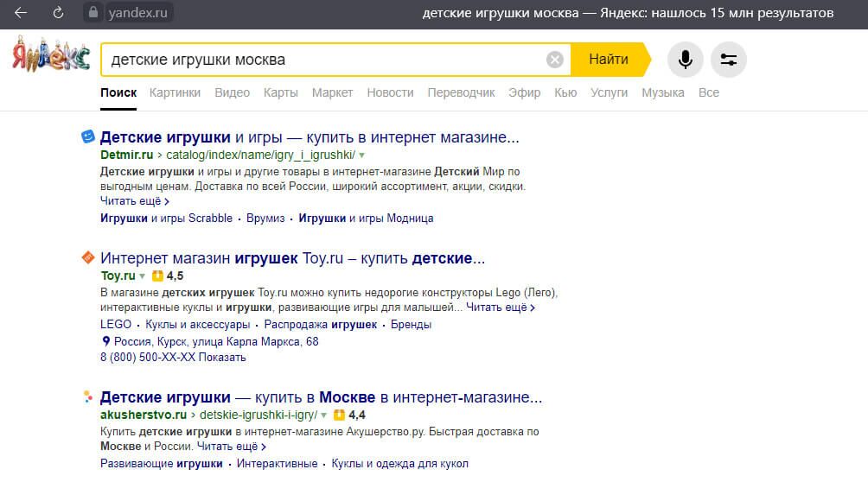Open the Интерактивные sitelink
The image size is (868, 482).
(x=277, y=463)
